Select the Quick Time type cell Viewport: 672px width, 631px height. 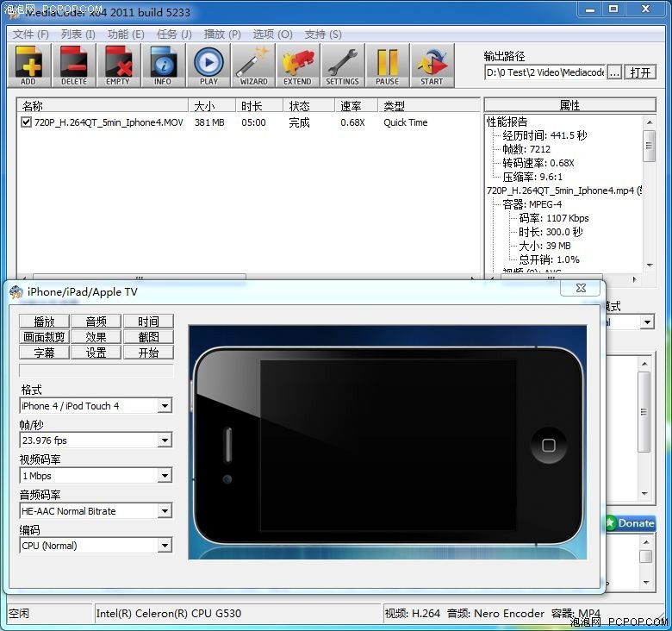click(x=406, y=122)
